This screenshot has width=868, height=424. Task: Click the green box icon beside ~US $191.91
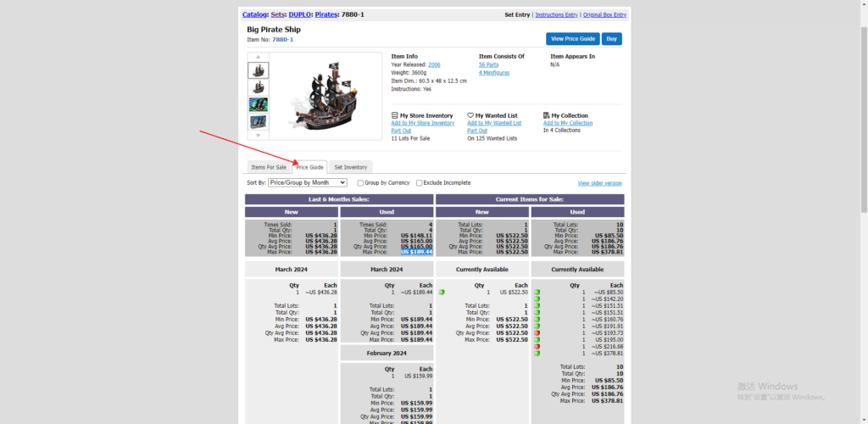pos(537,326)
